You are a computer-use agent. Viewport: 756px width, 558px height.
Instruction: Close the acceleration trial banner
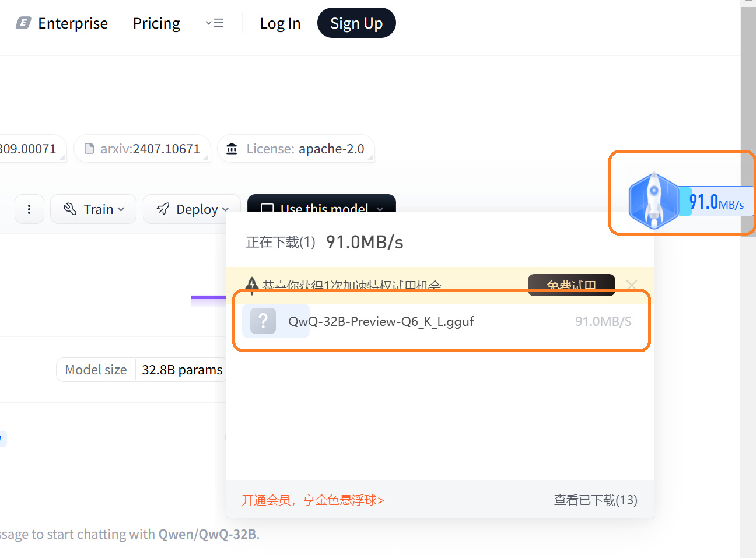pos(631,285)
